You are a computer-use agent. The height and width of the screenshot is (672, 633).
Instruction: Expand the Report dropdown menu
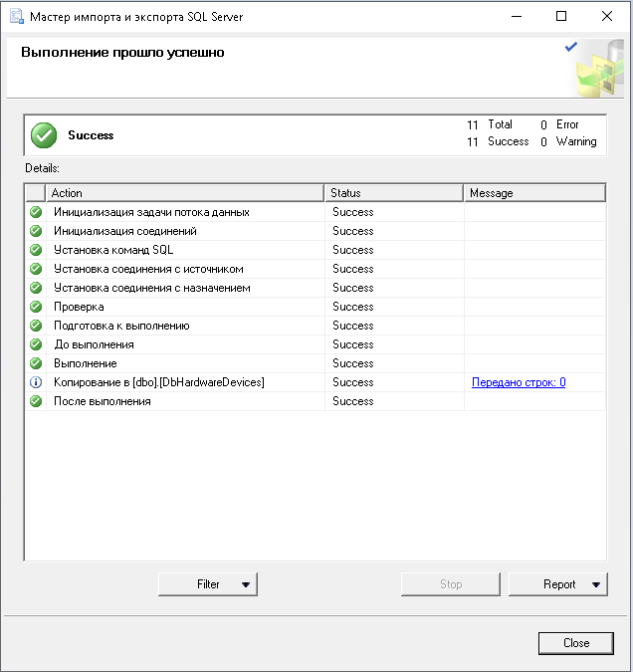[558, 584]
